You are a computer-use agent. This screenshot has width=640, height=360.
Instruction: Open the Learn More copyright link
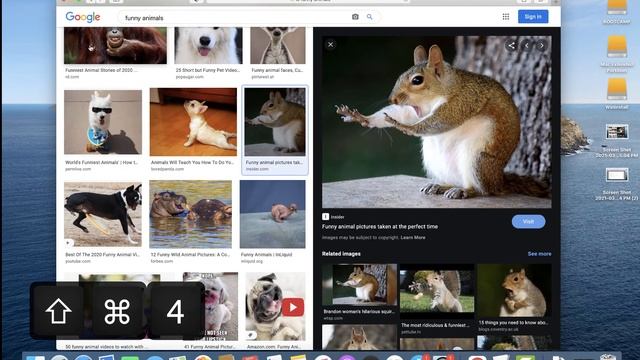(413, 238)
